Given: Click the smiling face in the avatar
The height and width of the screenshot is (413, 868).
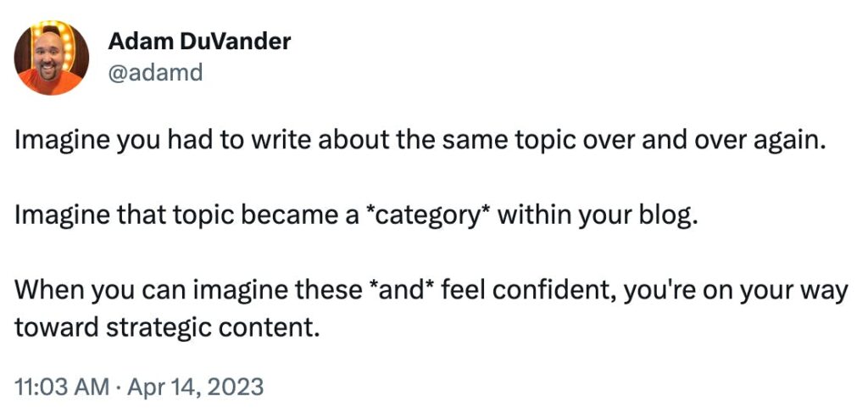Looking at the screenshot, I should click(x=49, y=55).
